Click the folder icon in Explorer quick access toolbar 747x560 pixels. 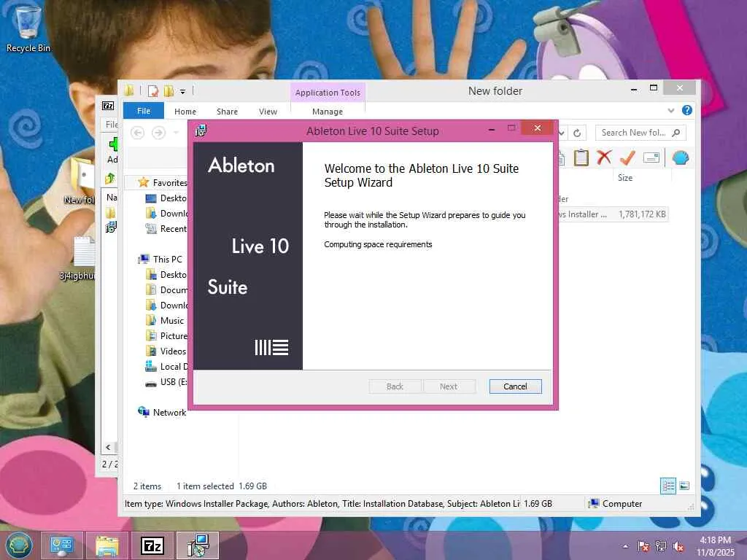point(129,90)
